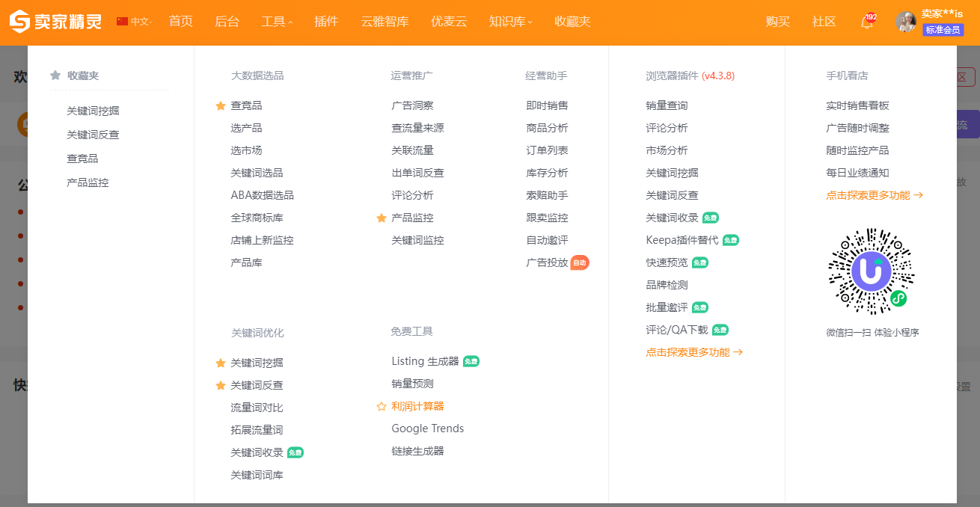Open the 插件 navigation item

pyautogui.click(x=326, y=22)
